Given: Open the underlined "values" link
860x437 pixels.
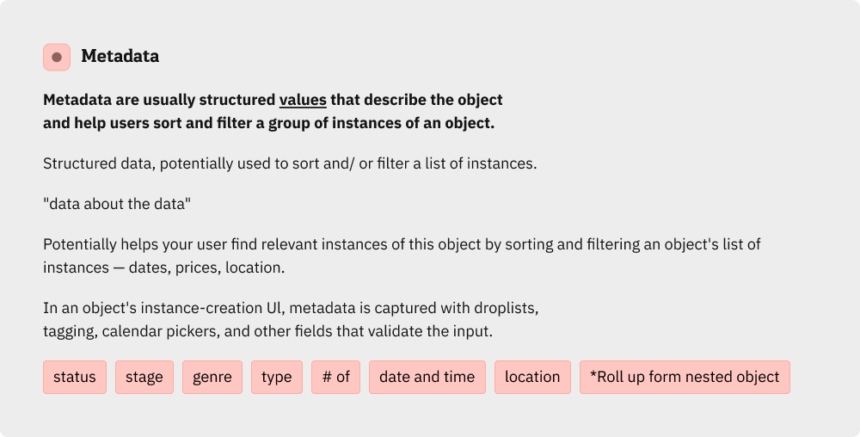Looking at the screenshot, I should click(303, 100).
